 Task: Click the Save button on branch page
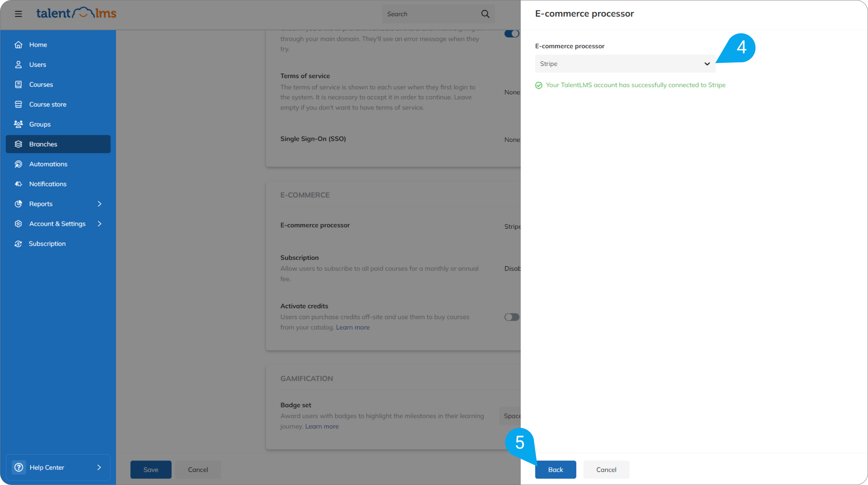coord(151,470)
